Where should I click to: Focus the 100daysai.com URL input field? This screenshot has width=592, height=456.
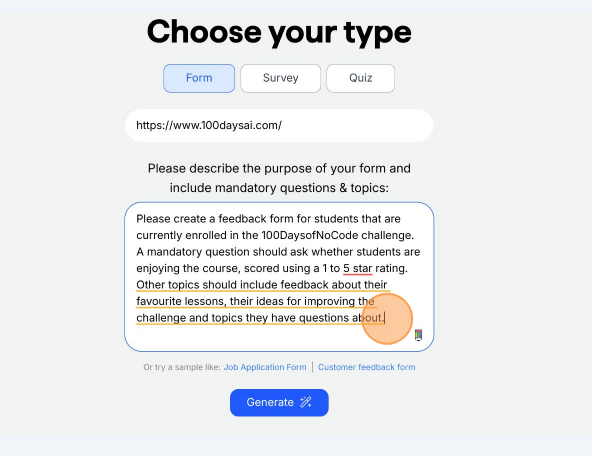[x=279, y=125]
